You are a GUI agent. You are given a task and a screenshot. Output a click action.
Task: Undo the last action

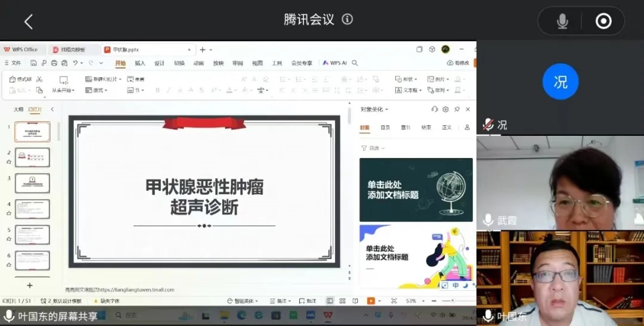[75, 63]
